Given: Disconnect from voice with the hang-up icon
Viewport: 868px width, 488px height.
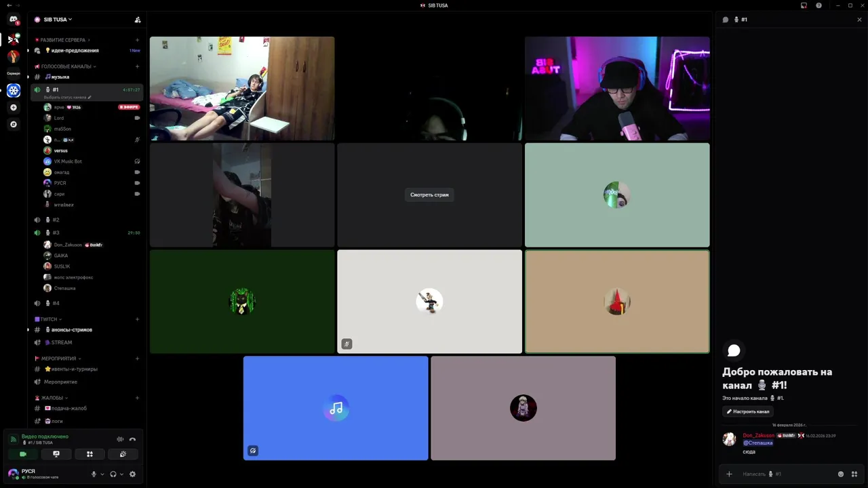Looking at the screenshot, I should click(132, 439).
